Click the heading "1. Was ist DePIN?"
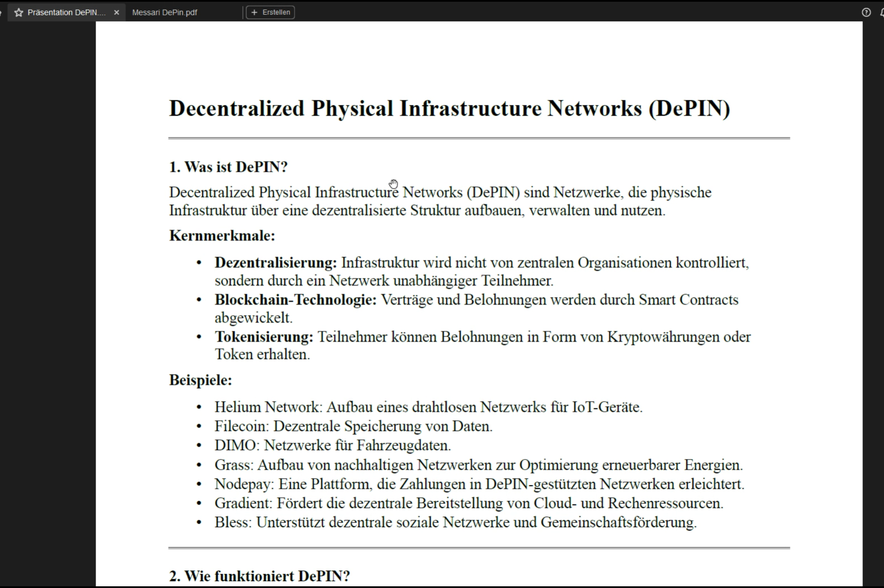Screen dimensions: 884x588 [x=228, y=167]
